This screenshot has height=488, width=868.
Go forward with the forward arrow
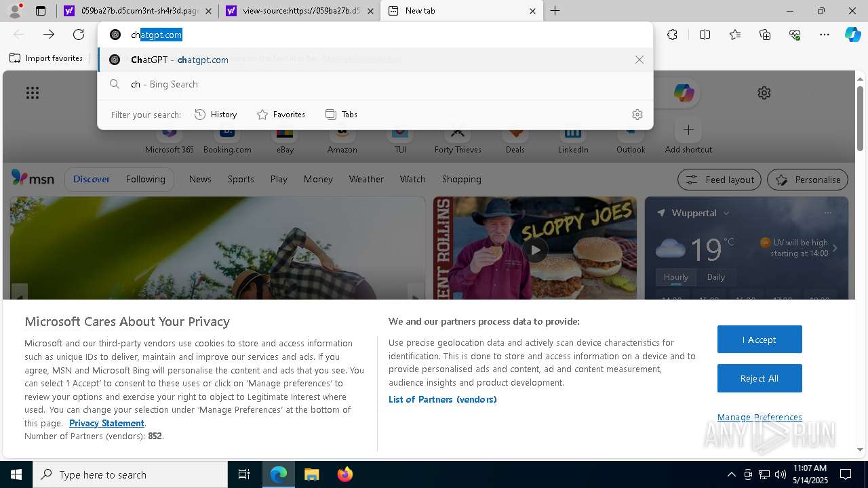49,35
